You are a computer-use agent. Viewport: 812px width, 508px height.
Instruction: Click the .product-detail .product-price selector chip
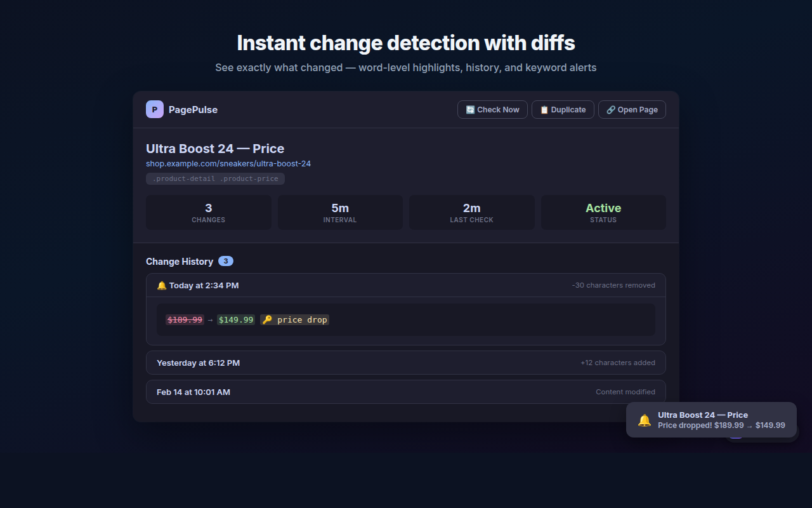tap(215, 178)
